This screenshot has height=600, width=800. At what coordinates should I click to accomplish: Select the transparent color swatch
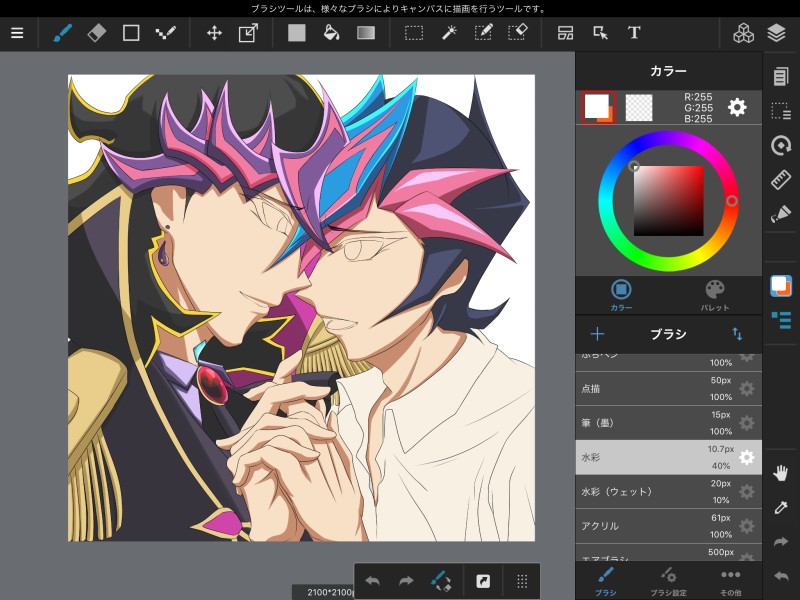point(639,108)
